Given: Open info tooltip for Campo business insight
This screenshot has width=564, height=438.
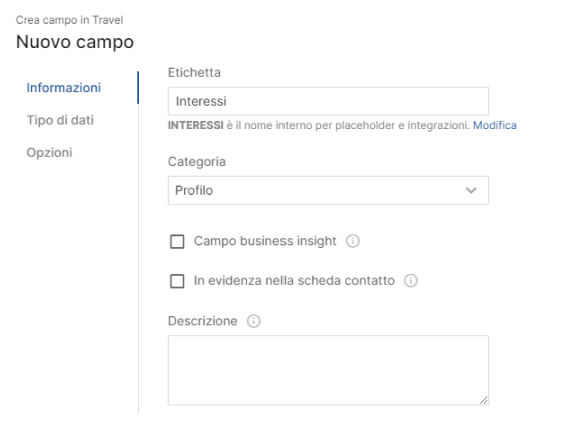Looking at the screenshot, I should point(352,241).
